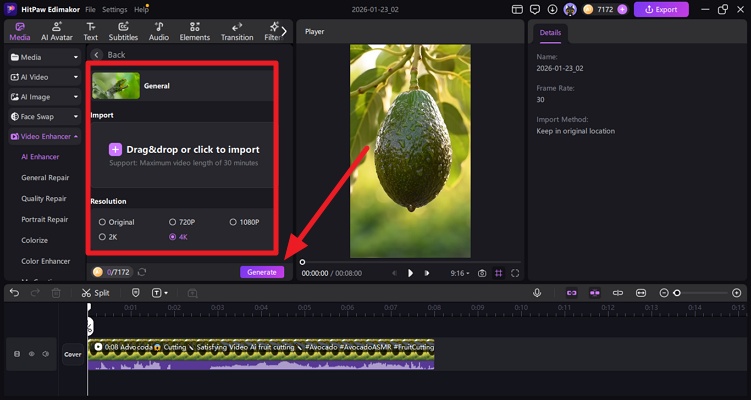The image size is (751, 400).
Task: Open the Details tab
Action: (550, 33)
